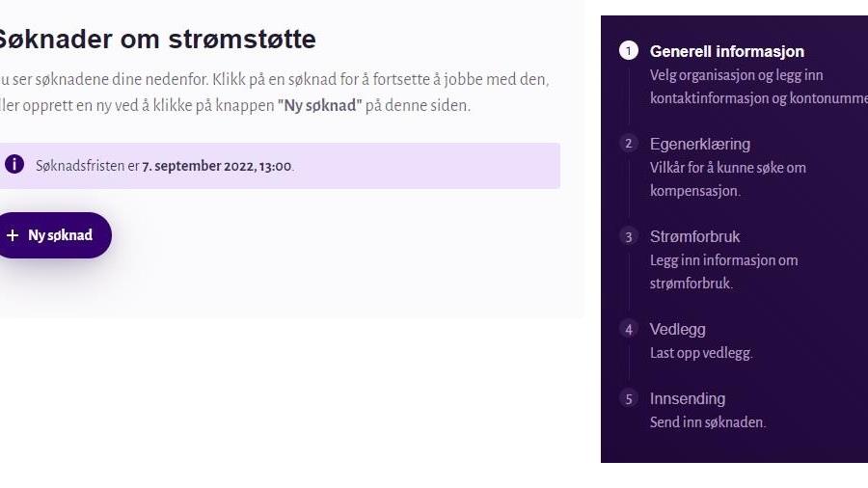
Task: Click the Last opp vedlegg description
Action: coord(701,353)
